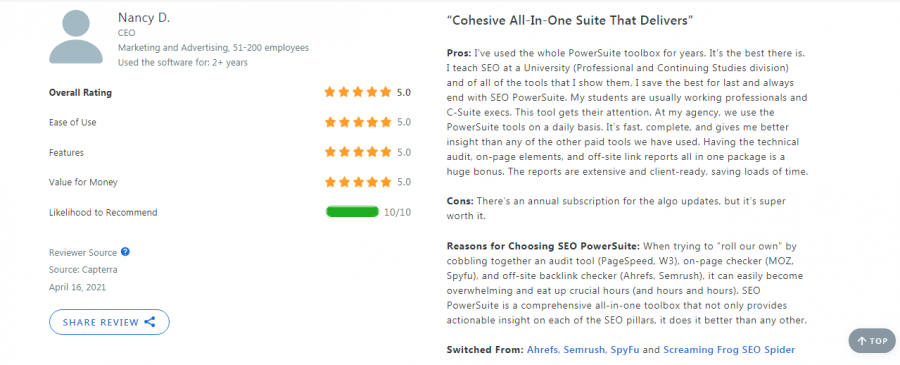Open the Semrush link
Screen dimensions: 900x365
coord(584,350)
